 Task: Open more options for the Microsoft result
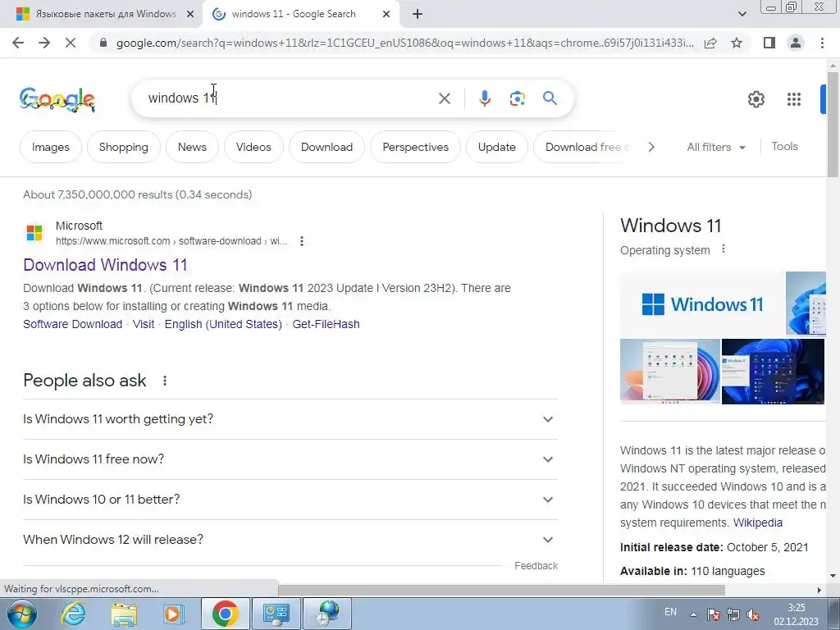tap(302, 241)
